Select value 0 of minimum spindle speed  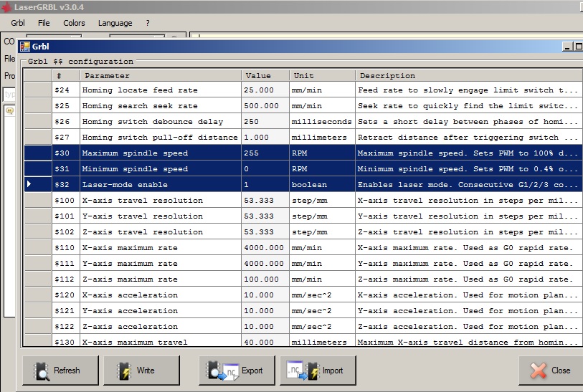[x=265, y=168]
